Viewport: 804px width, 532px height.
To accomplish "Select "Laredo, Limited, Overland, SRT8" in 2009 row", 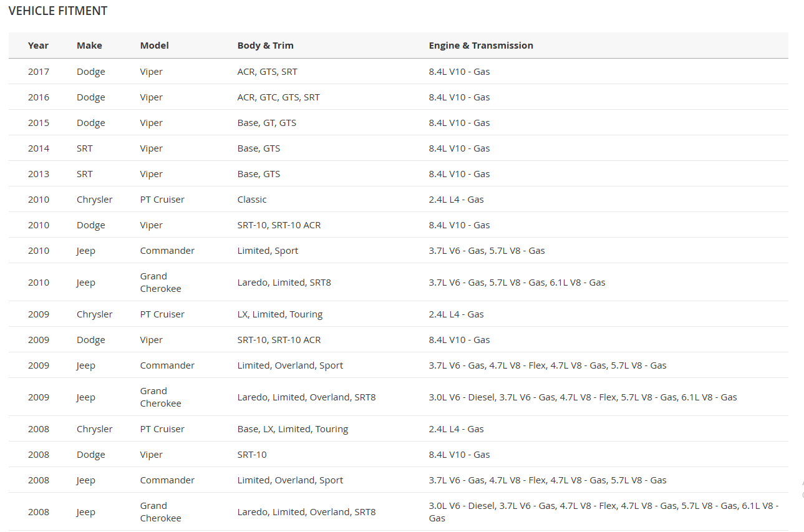I will coord(307,397).
